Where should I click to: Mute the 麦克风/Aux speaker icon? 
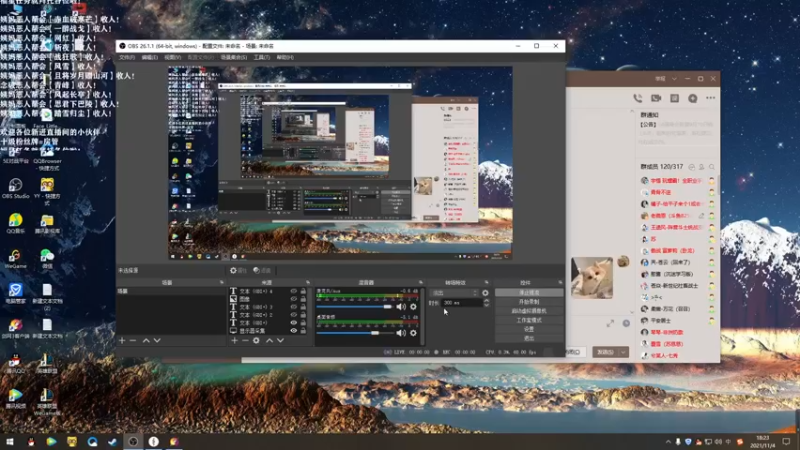(401, 307)
